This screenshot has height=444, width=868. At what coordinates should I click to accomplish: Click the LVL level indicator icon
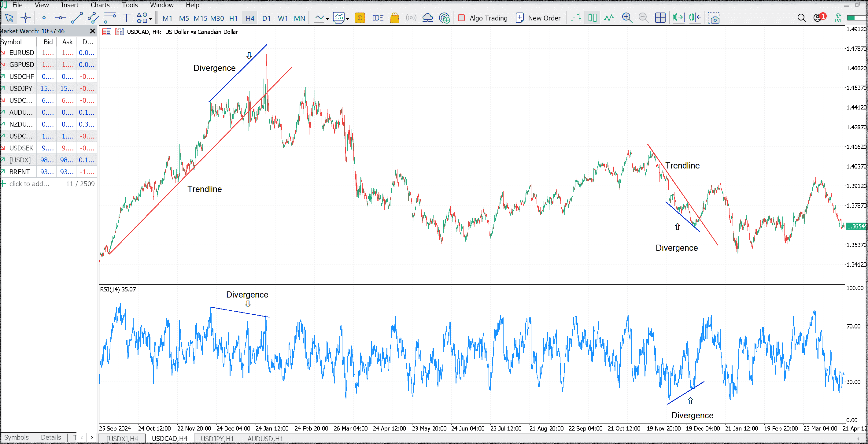pyautogui.click(x=838, y=18)
